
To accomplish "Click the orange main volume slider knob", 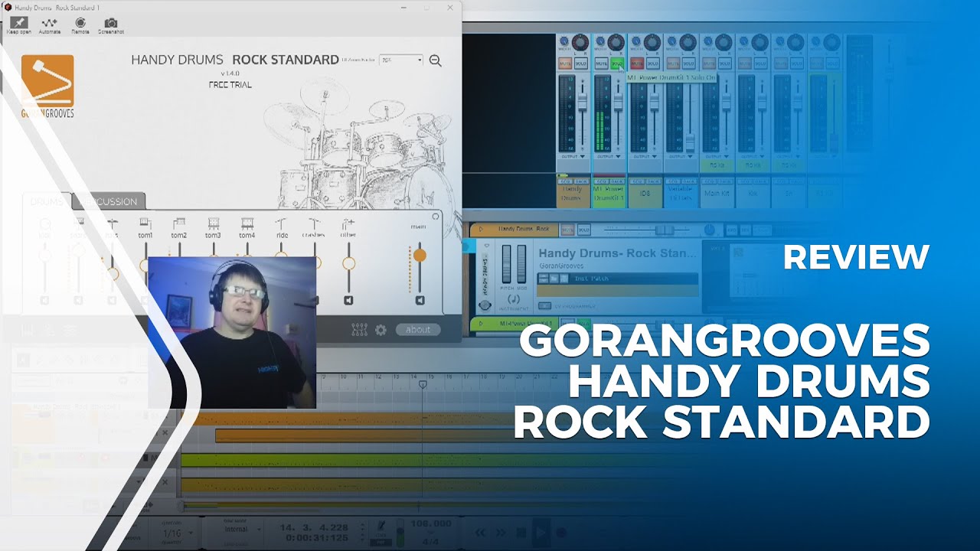I will 420,256.
